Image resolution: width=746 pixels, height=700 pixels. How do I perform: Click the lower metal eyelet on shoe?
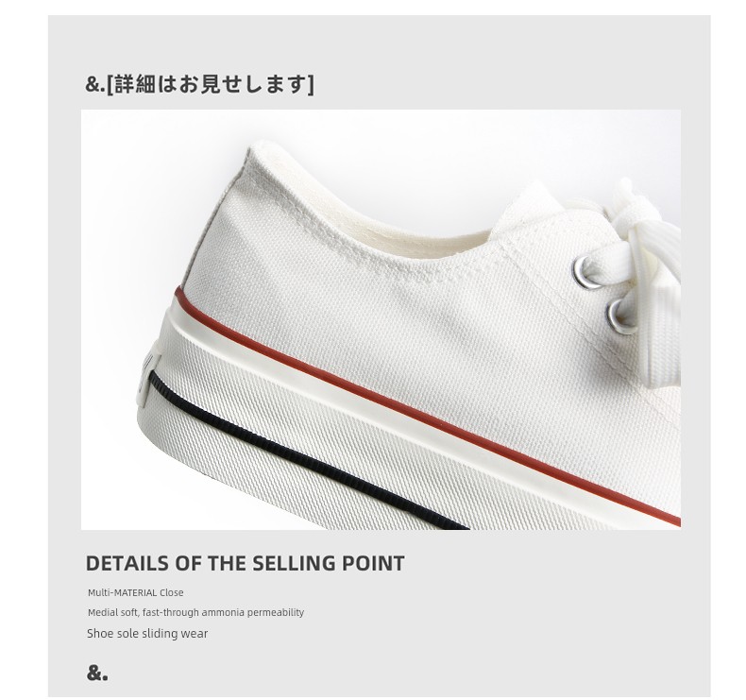click(x=619, y=316)
